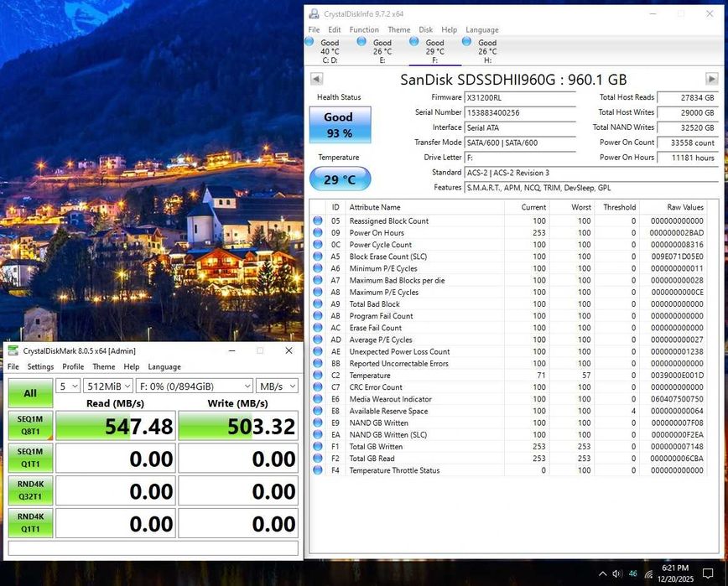Click previous disk arrow in CrystalDiskInfo

point(317,79)
